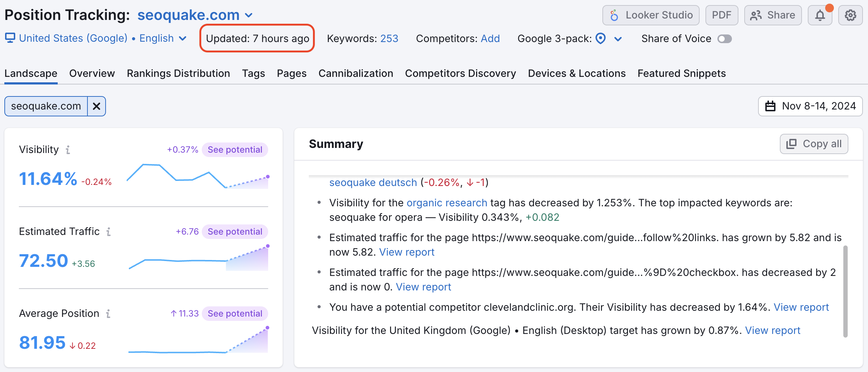
Task: Click the Average Position trend chart
Action: pyautogui.click(x=198, y=340)
